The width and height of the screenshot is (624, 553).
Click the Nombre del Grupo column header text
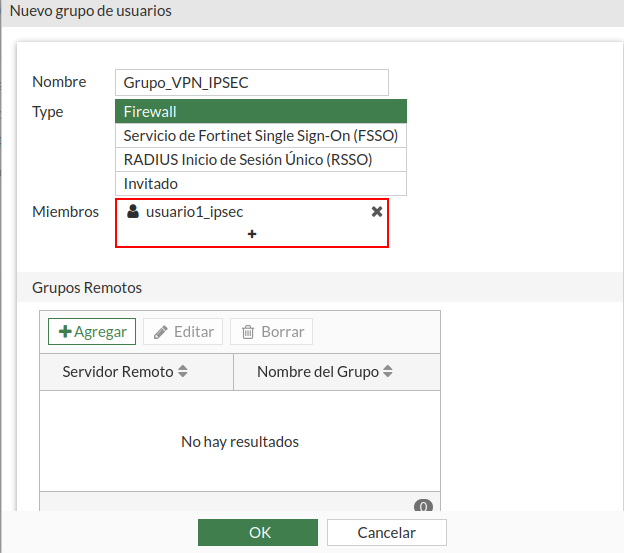317,372
